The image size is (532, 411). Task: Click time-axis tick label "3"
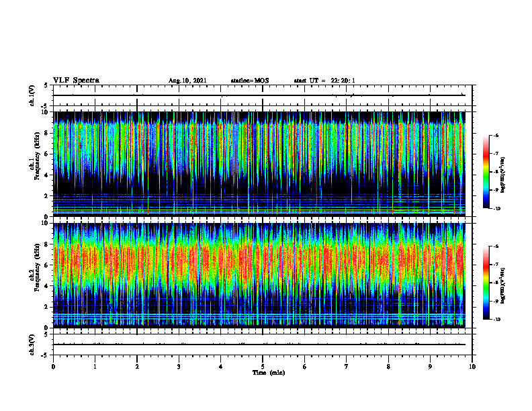[x=179, y=367]
